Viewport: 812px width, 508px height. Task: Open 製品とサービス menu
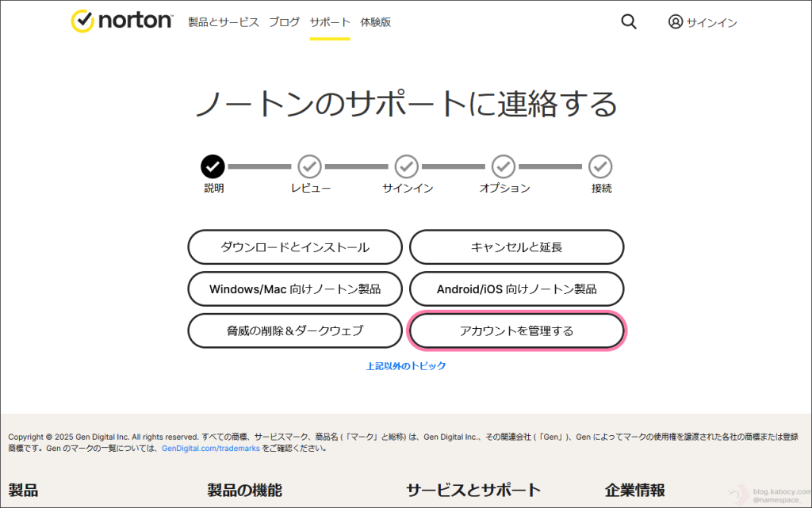click(x=224, y=22)
